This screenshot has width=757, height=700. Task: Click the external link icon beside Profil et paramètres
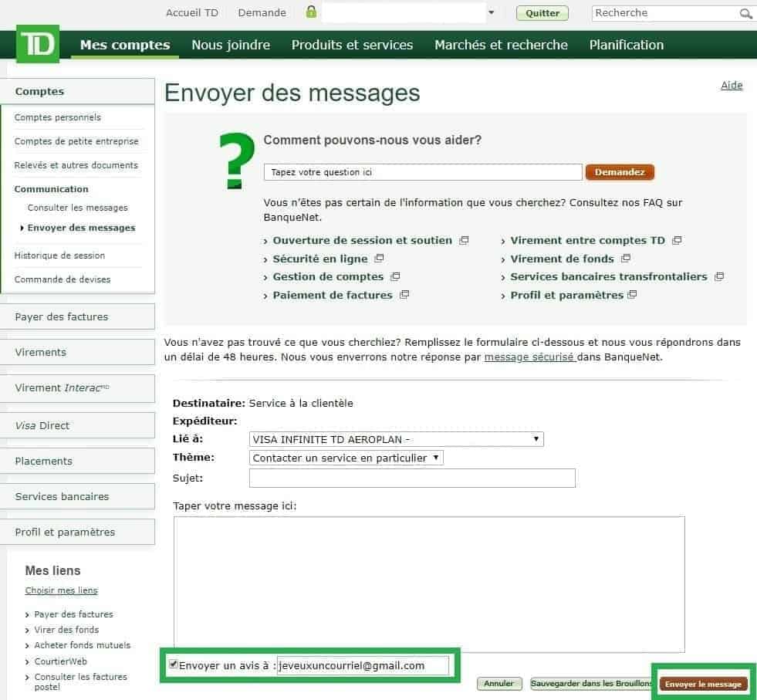click(631, 294)
